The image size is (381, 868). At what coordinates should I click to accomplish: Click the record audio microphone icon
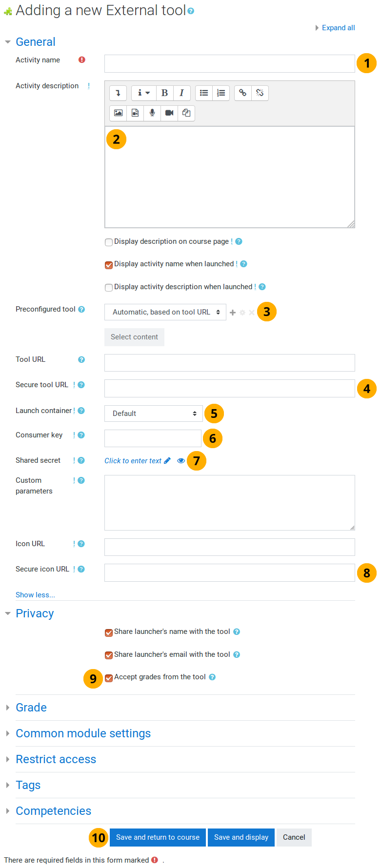152,113
